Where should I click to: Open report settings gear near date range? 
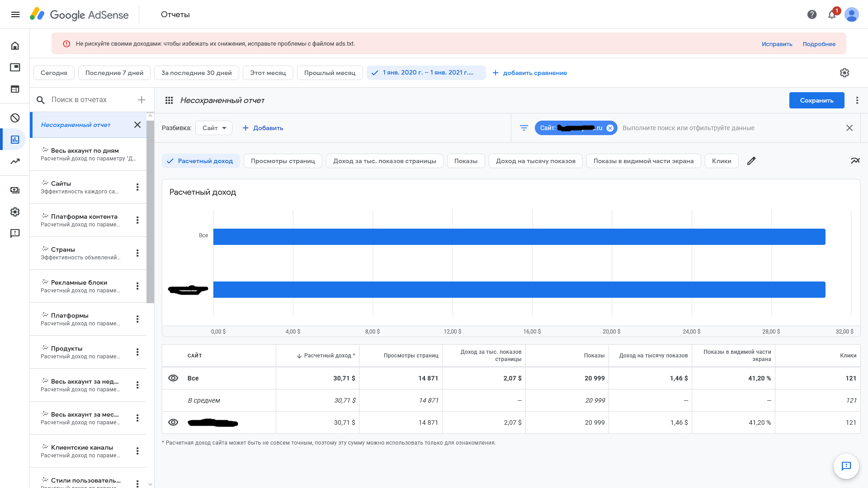tap(844, 73)
